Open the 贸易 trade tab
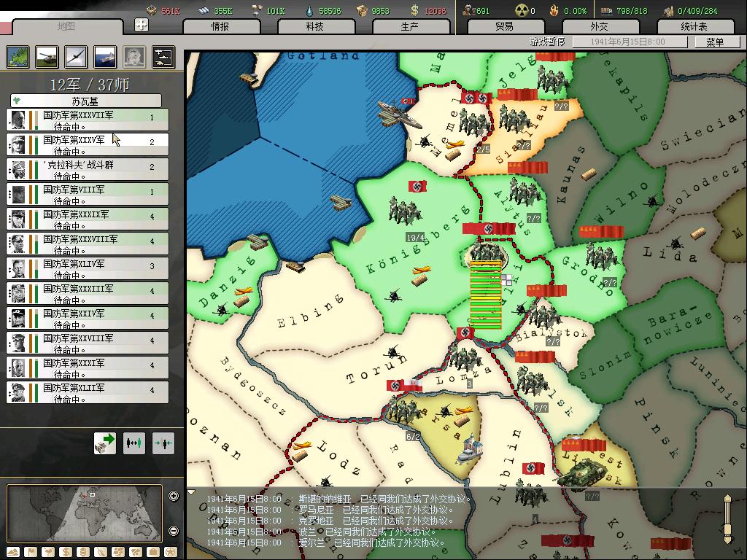The height and width of the screenshot is (560, 747). 505,27
